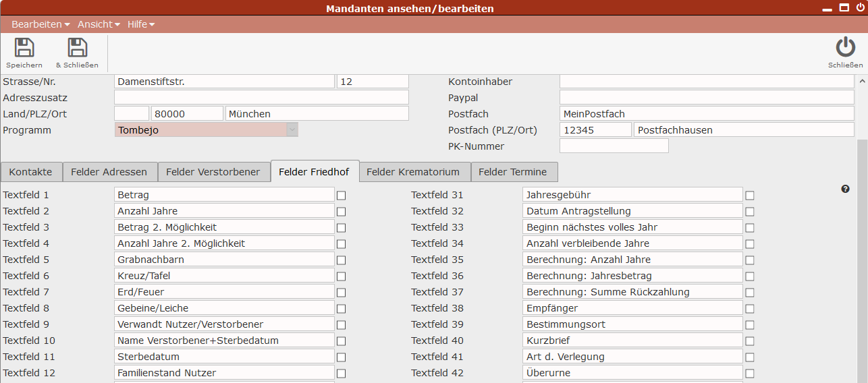Go to the Kontakte tab
The image size is (868, 383).
[30, 172]
